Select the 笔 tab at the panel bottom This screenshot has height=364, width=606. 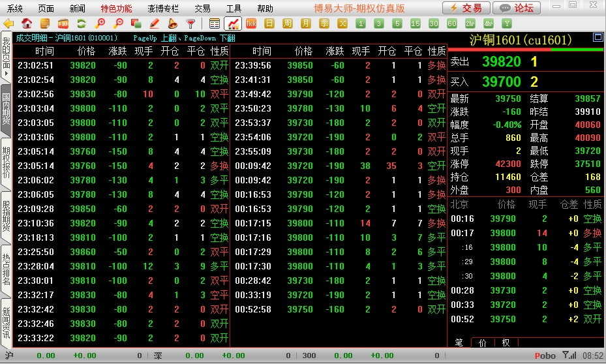click(459, 342)
